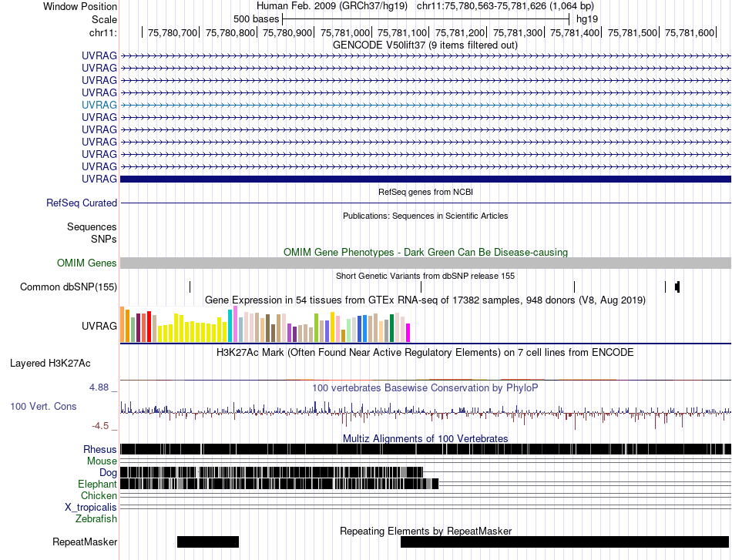Click the UVRAG label beside the thick exon bar

pos(99,179)
